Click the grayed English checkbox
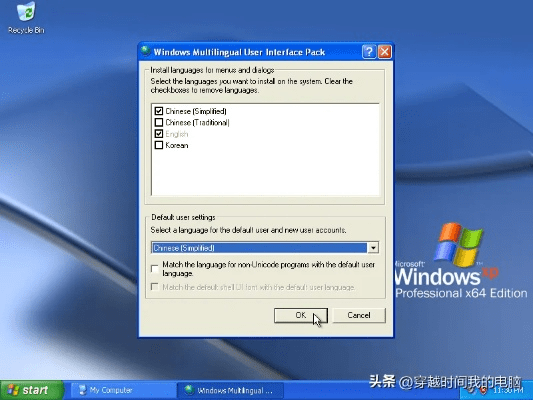 coord(159,134)
